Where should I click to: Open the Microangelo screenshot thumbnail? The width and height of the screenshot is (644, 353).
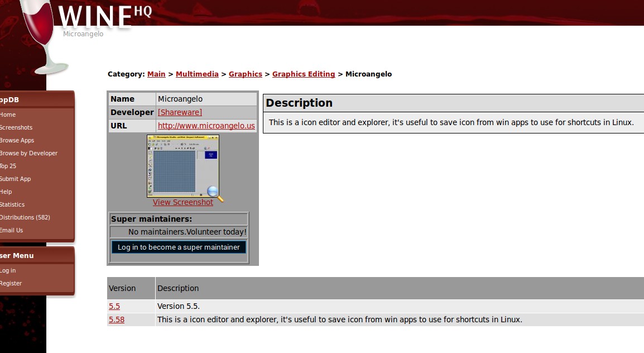[182, 166]
